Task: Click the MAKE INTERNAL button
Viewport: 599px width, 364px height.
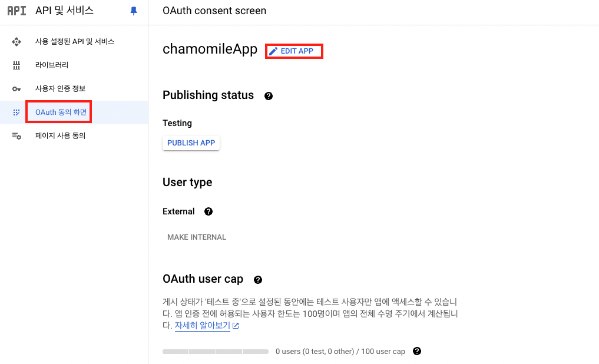Action: pyautogui.click(x=197, y=237)
